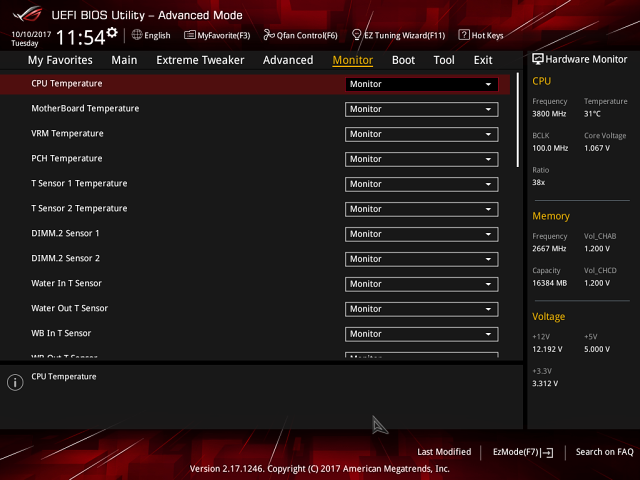Viewport: 640px width, 480px height.
Task: Click memory capacity value 16384 MB
Action: click(549, 283)
